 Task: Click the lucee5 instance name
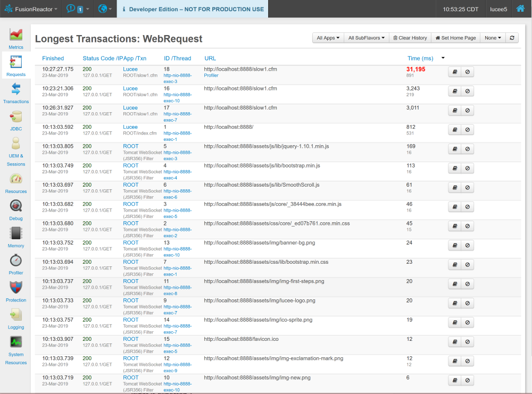pos(498,9)
